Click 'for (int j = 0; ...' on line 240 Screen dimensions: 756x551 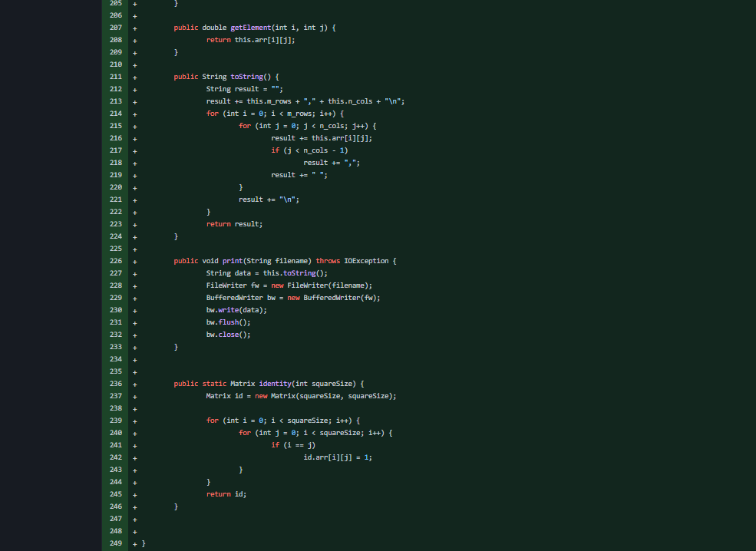(315, 433)
